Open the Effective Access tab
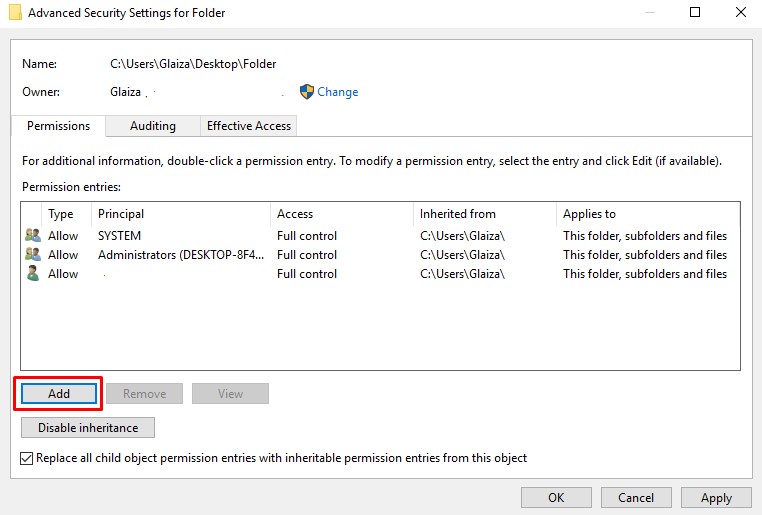Viewport: 762px width, 515px height. point(248,126)
